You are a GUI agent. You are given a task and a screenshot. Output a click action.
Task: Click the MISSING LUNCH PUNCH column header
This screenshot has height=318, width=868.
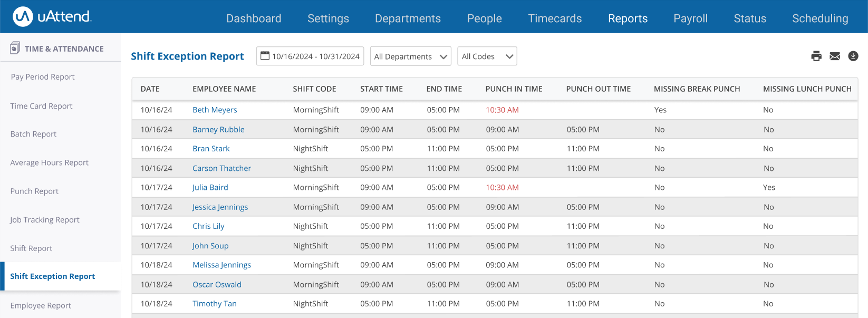pos(807,89)
